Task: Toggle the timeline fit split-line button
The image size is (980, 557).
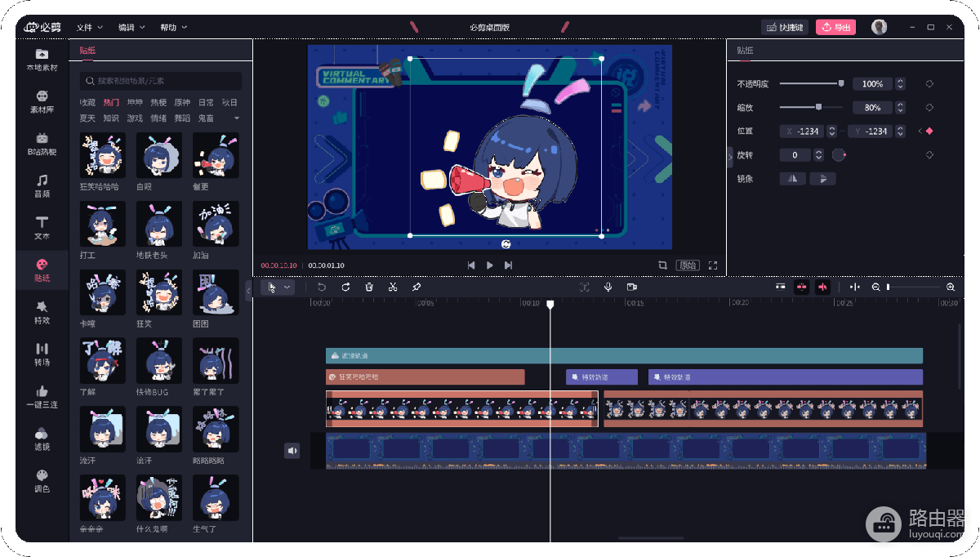Action: pyautogui.click(x=854, y=287)
